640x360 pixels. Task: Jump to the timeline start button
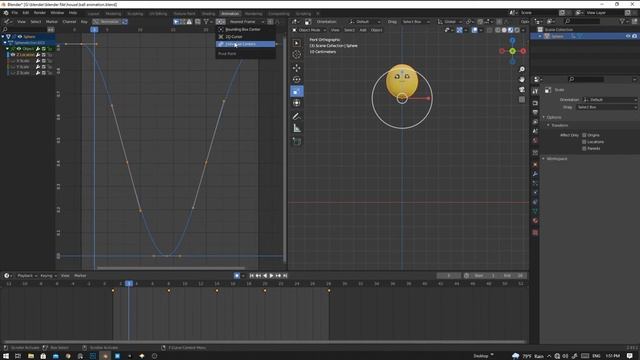(251, 276)
